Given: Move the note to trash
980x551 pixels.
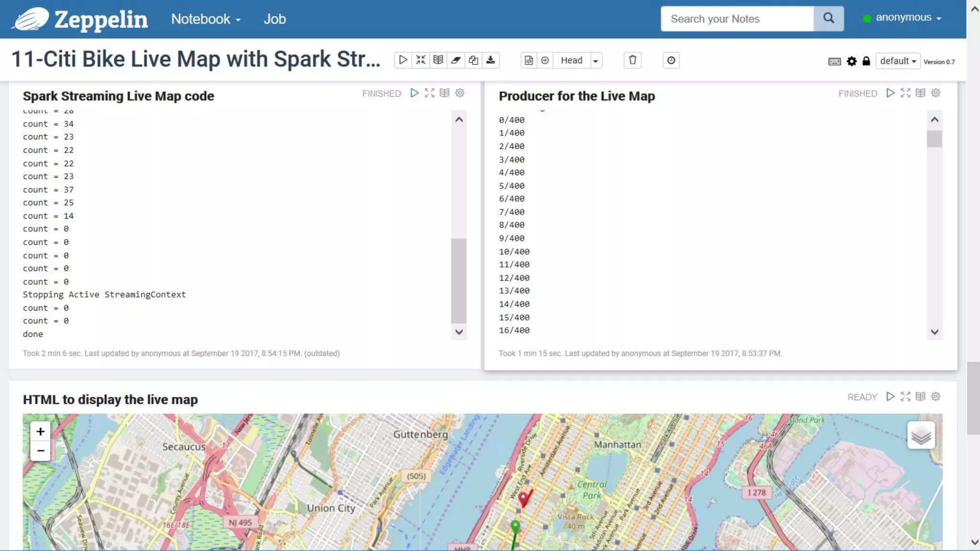Looking at the screenshot, I should (632, 60).
